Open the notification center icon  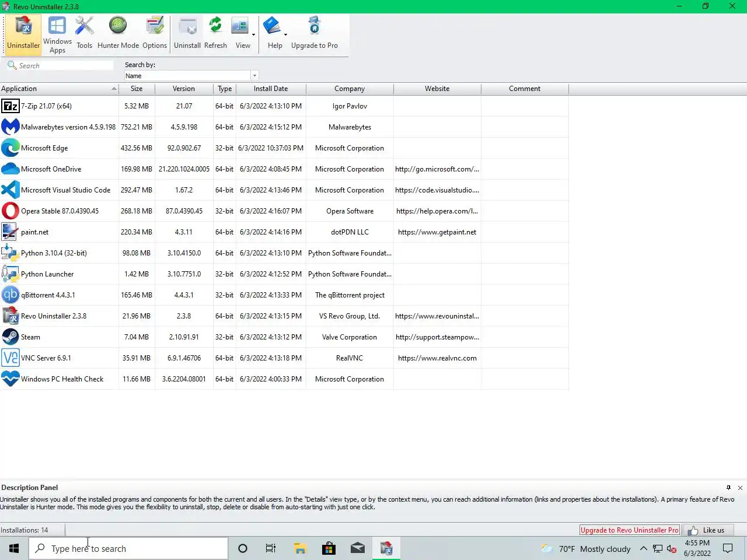(x=728, y=548)
